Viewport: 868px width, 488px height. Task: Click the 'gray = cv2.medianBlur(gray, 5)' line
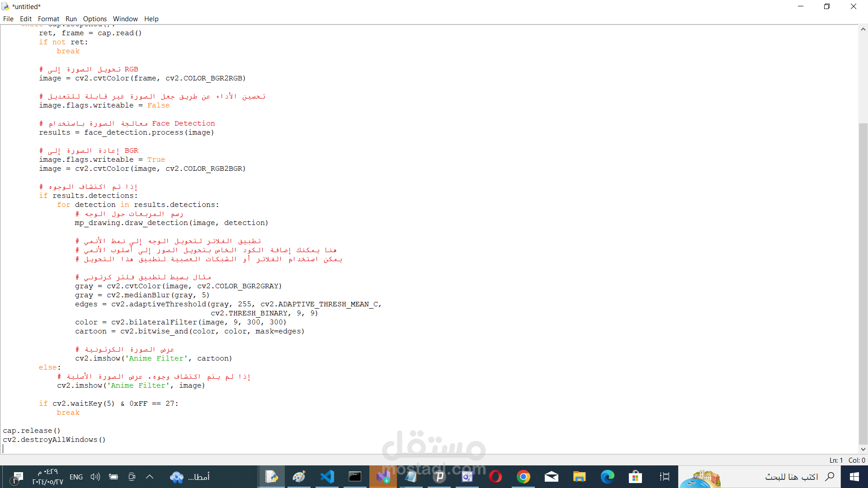click(142, 295)
